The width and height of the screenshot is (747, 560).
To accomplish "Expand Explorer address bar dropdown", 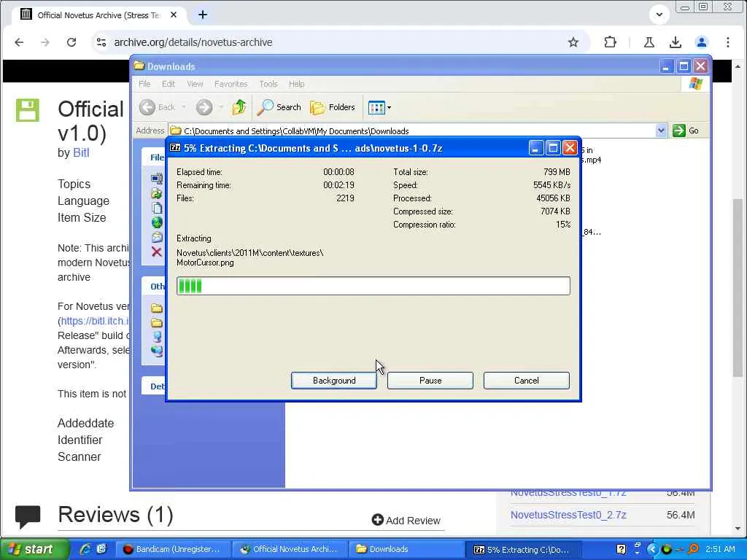I will (x=661, y=131).
